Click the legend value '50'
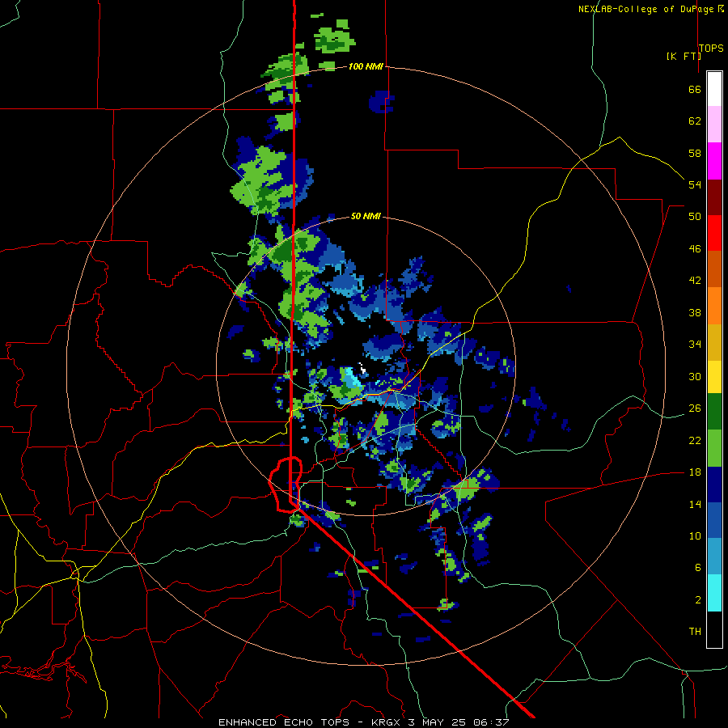 695,216
